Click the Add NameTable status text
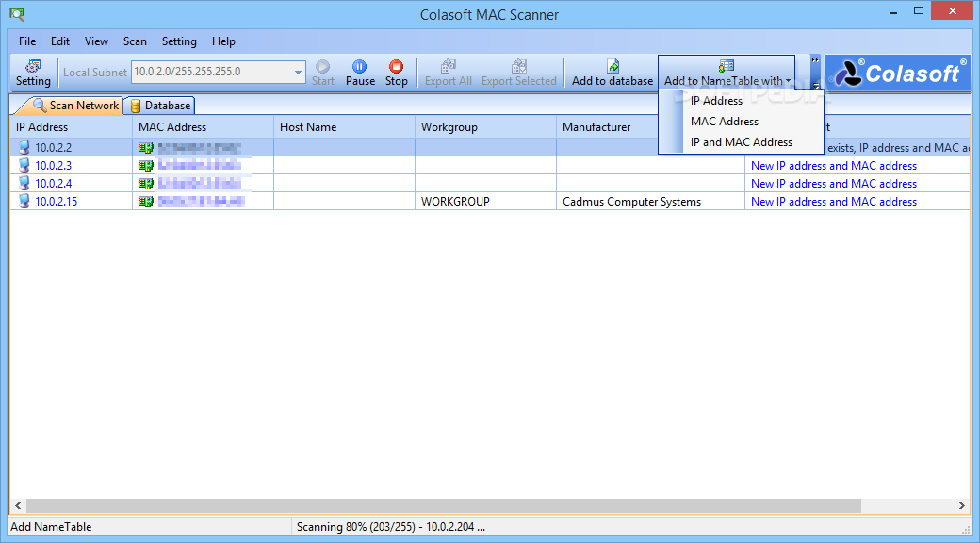980x543 pixels. click(51, 527)
